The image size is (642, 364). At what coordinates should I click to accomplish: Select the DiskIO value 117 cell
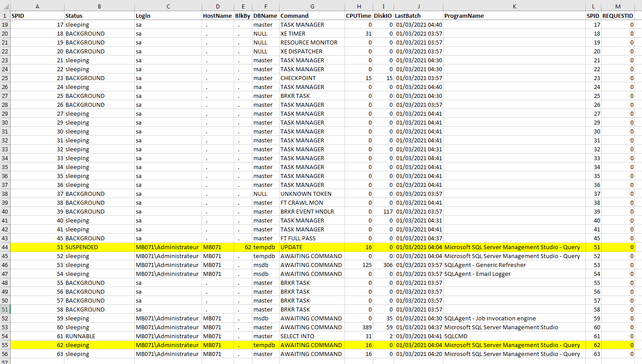pos(383,211)
